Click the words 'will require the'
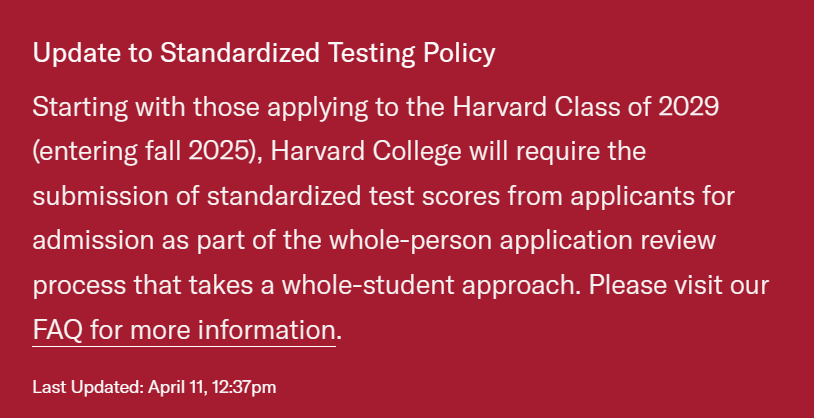The image size is (814, 418). 558,152
